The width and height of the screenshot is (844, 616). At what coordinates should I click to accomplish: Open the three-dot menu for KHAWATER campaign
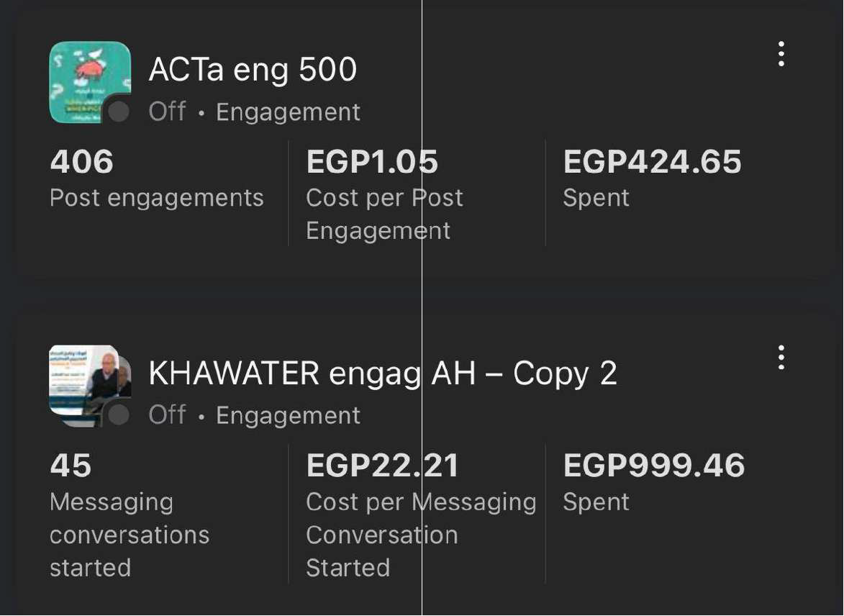click(781, 358)
